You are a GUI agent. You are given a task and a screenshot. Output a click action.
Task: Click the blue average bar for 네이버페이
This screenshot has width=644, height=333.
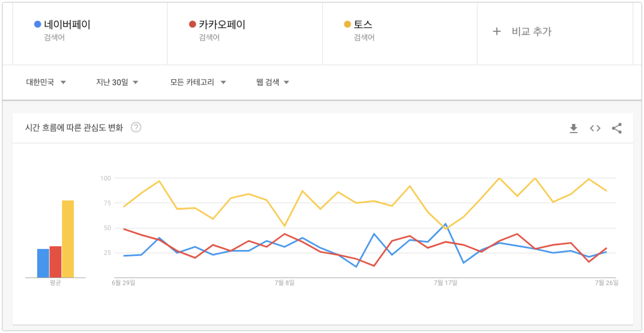click(x=43, y=263)
